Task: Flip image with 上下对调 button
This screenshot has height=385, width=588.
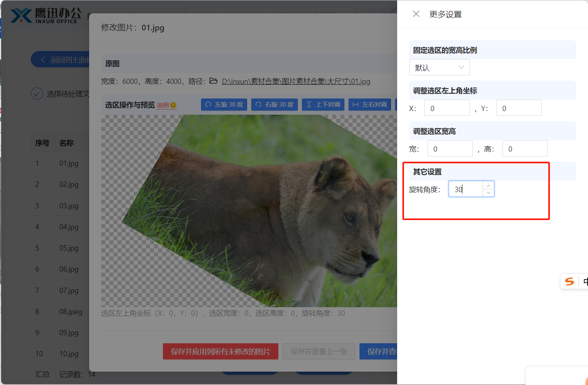Action: 323,105
